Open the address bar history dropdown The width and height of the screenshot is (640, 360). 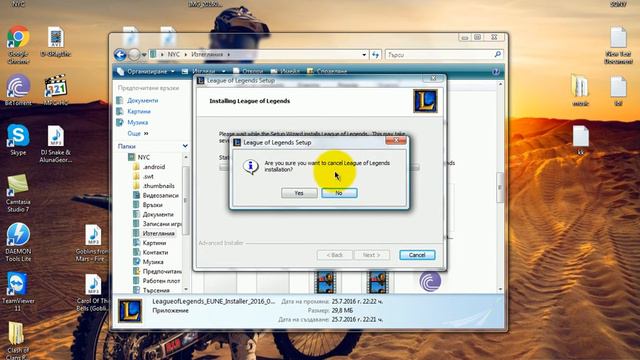(x=364, y=54)
